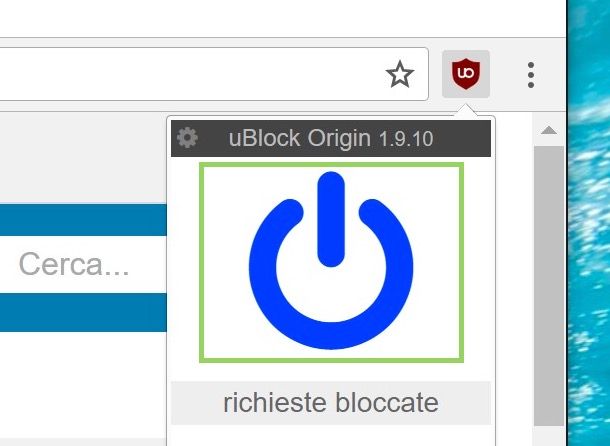610x446 pixels.
Task: Click the richieste bloccate label
Action: 331,403
